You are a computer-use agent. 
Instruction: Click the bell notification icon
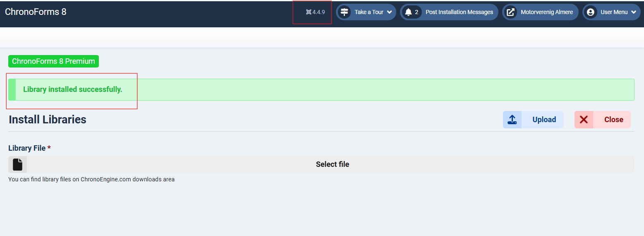409,12
